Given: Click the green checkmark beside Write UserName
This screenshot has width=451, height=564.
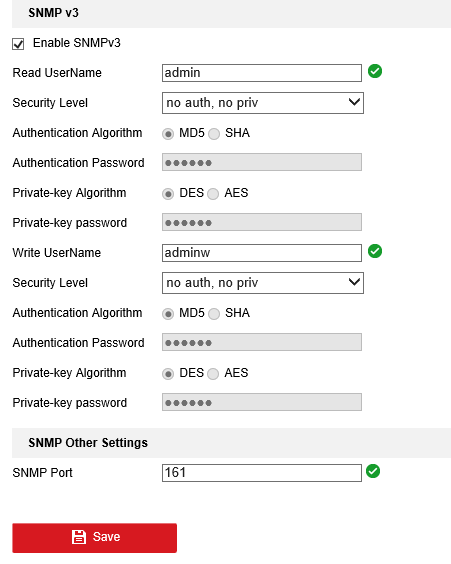Looking at the screenshot, I should tap(375, 251).
